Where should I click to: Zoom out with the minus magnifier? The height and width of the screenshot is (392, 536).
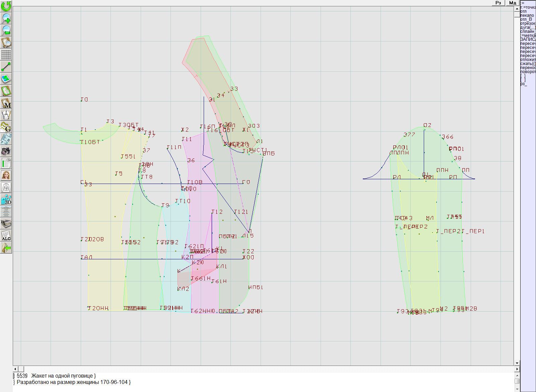click(6, 30)
